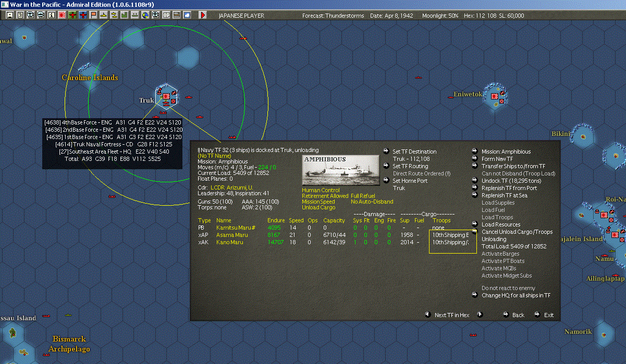Click the Eniwetok base icon on map

(x=494, y=96)
